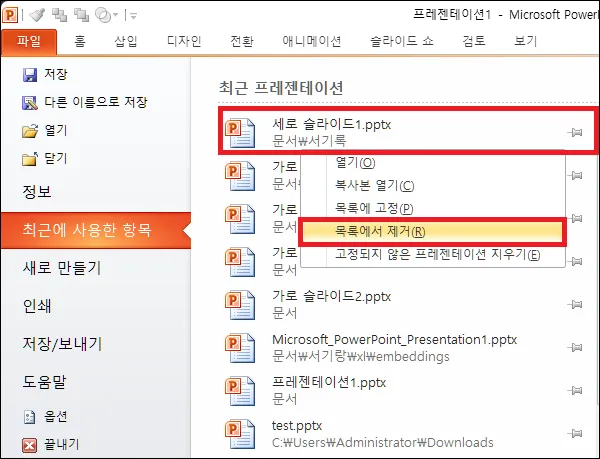Click file icon of 프레젠테이션1.pptx

tap(240, 391)
